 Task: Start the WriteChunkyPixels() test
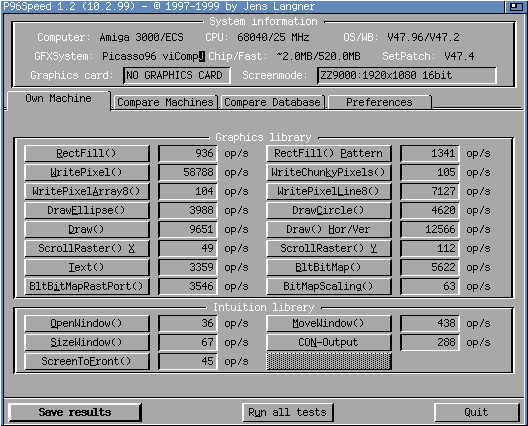click(329, 172)
